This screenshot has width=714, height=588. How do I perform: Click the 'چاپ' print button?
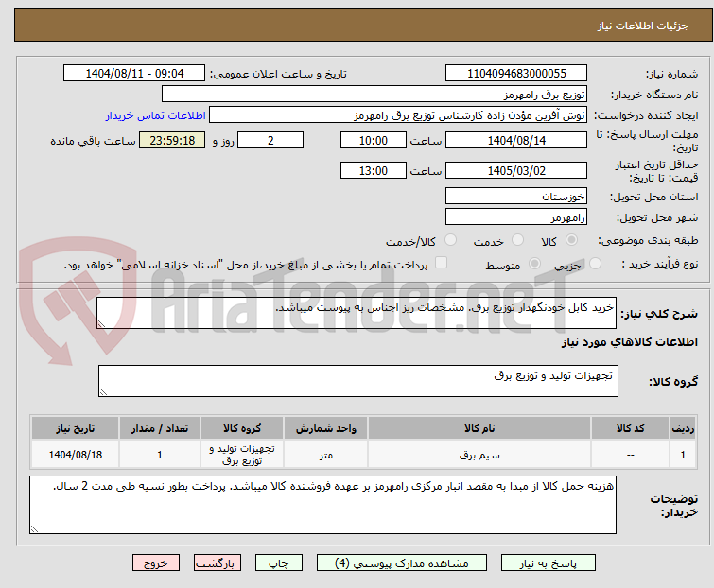pyautogui.click(x=279, y=563)
